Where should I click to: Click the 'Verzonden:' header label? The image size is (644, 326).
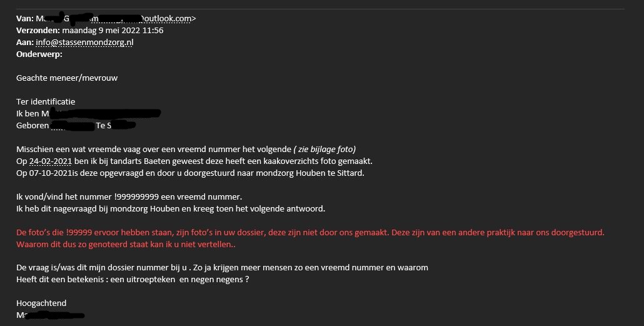38,31
